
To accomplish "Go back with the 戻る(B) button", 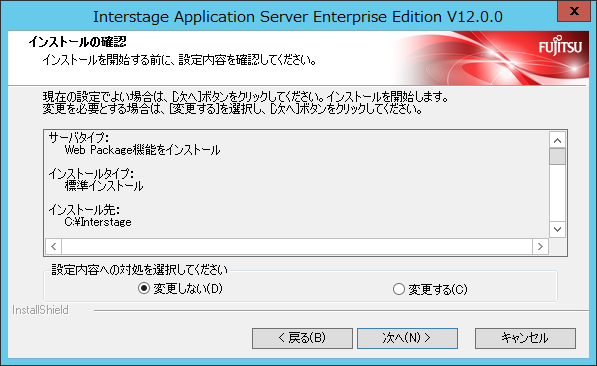I will 302,338.
